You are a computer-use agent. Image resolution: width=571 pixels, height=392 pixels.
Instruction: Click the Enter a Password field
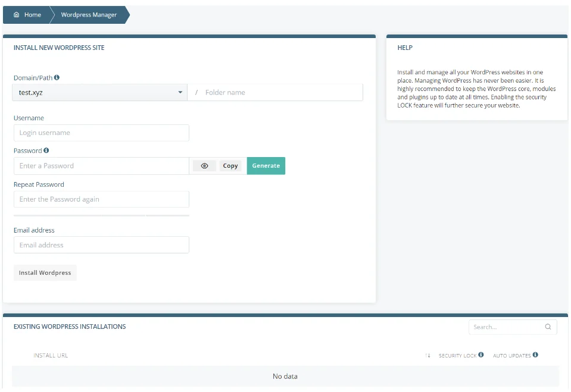coord(101,165)
